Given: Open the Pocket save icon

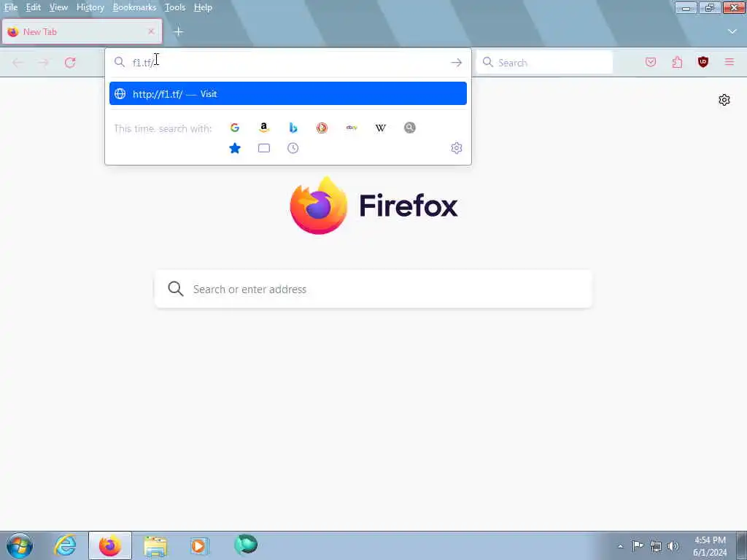Looking at the screenshot, I should click(x=651, y=62).
